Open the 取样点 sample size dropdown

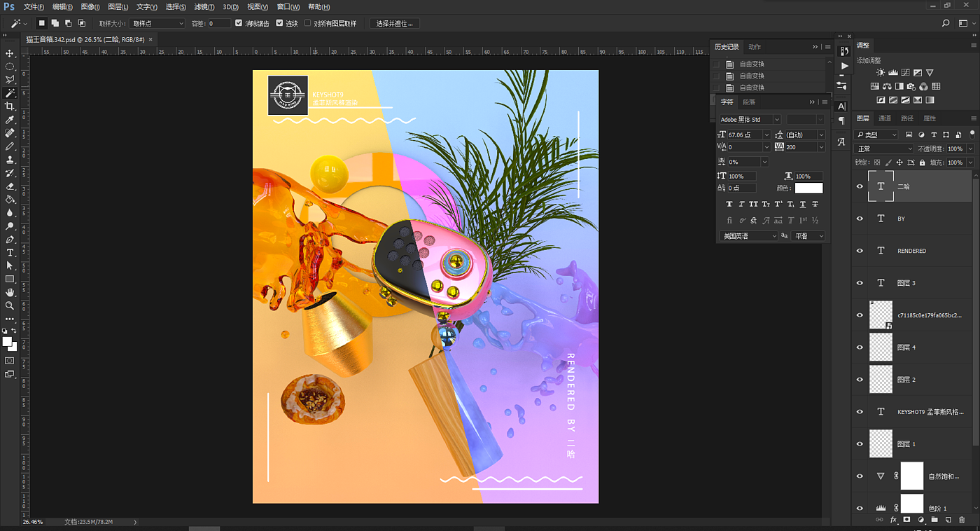coord(157,23)
